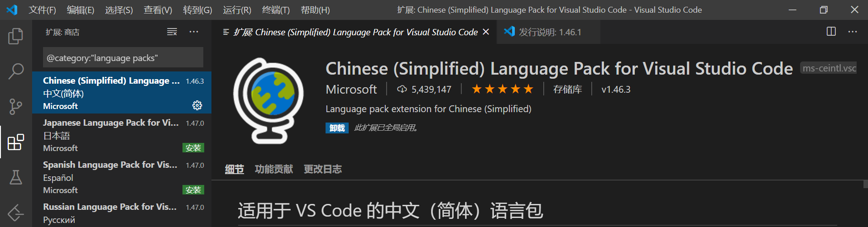Viewport: 868px width, 227px height.
Task: Open the Explorer view in activity bar
Action: [16, 36]
